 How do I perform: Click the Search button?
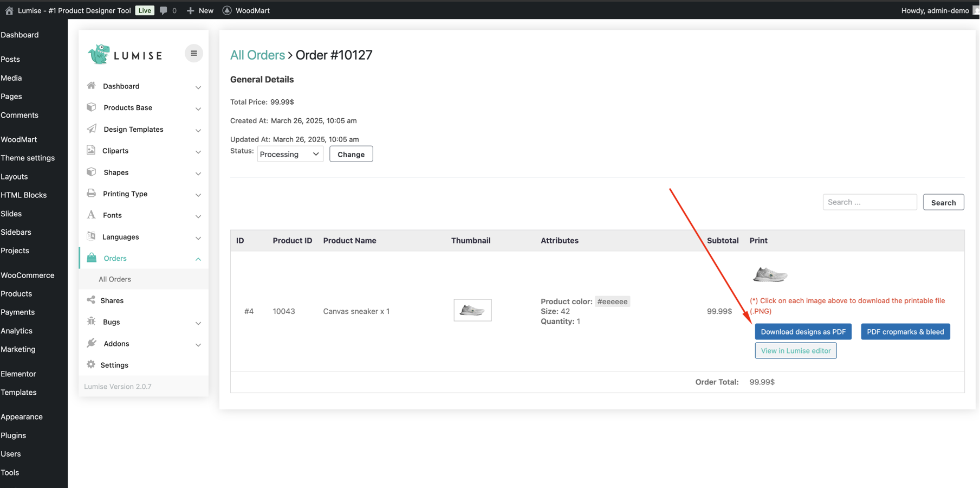(943, 202)
